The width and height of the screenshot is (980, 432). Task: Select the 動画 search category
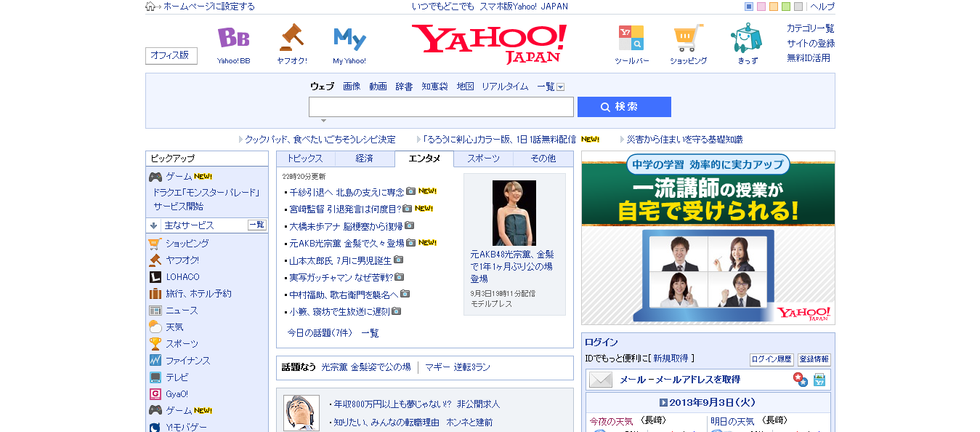378,87
